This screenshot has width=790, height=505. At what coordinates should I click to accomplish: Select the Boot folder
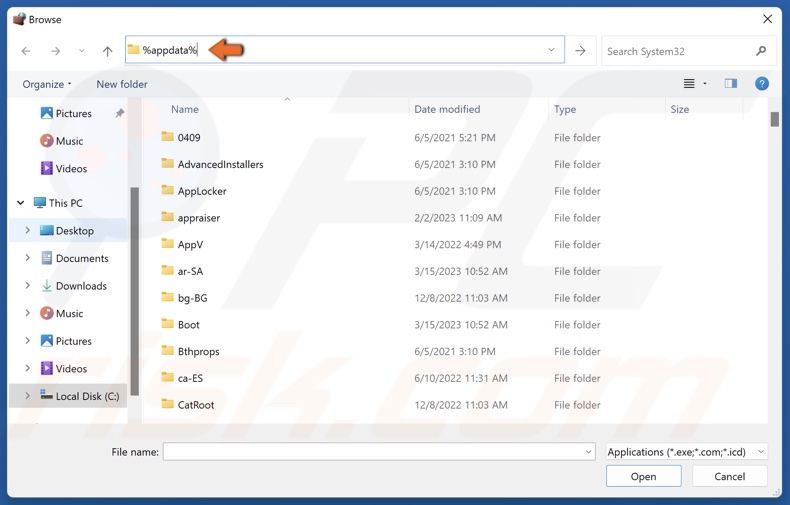click(180, 324)
